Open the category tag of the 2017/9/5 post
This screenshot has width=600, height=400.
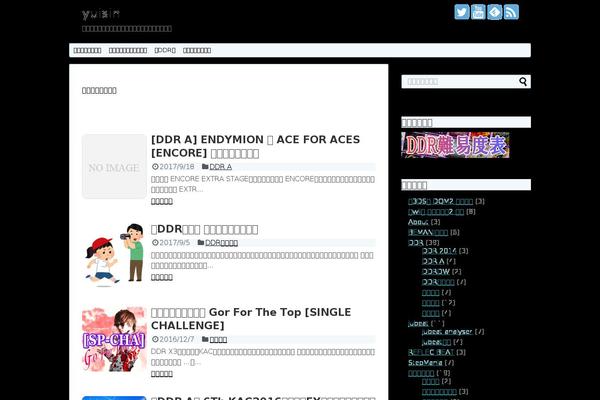pyautogui.click(x=221, y=243)
